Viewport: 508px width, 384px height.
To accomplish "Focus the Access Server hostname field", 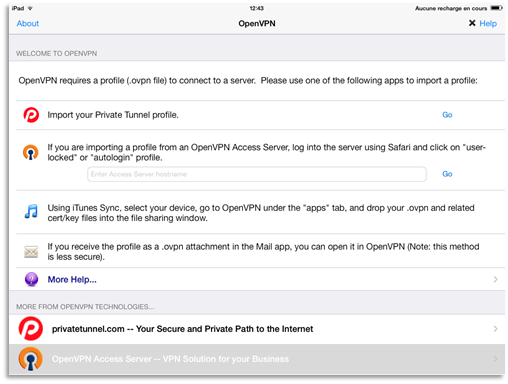I will (x=257, y=174).
